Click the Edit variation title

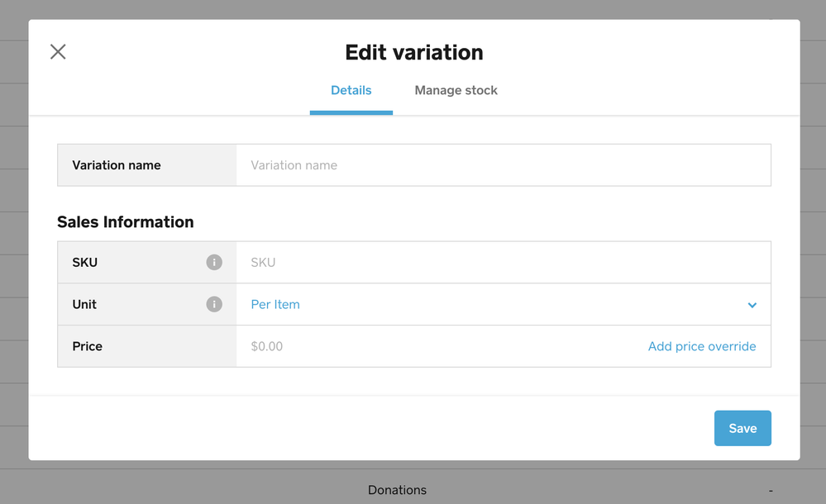click(413, 52)
